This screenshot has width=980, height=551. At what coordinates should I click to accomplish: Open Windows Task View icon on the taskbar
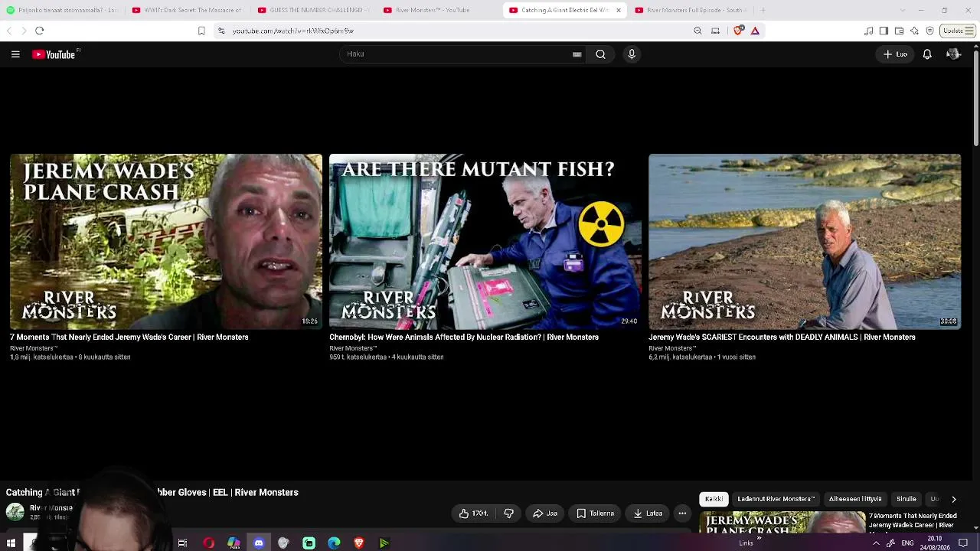coord(182,543)
